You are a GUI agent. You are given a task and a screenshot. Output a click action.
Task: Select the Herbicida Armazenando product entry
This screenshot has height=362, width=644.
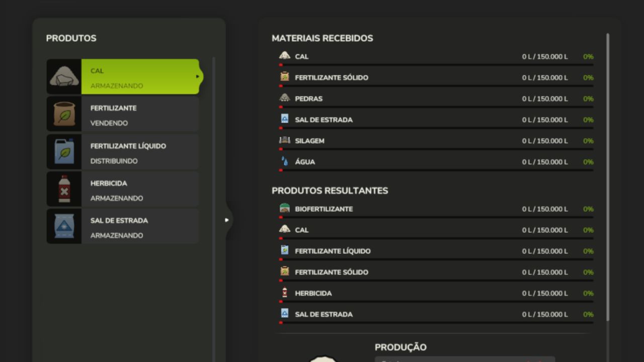(x=140, y=189)
